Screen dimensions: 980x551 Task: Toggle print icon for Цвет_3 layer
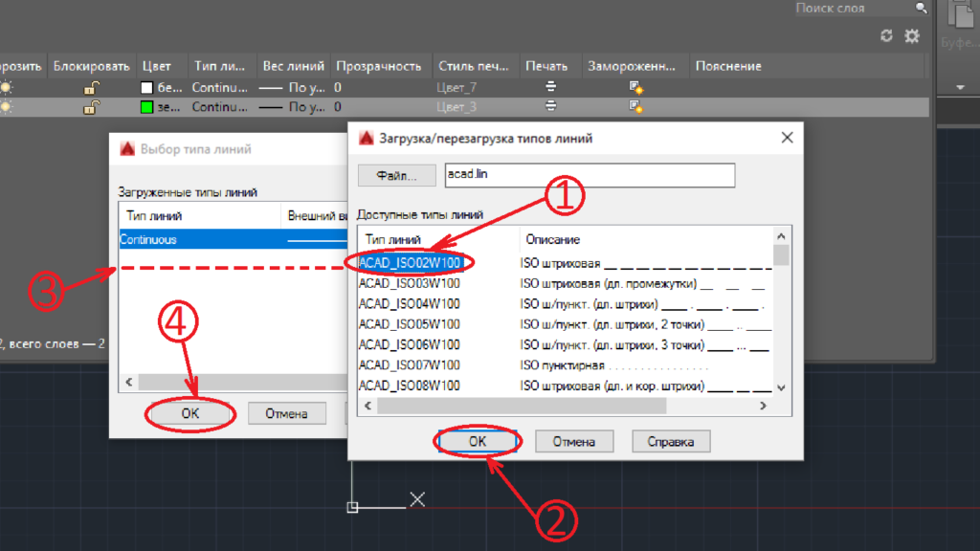[551, 107]
